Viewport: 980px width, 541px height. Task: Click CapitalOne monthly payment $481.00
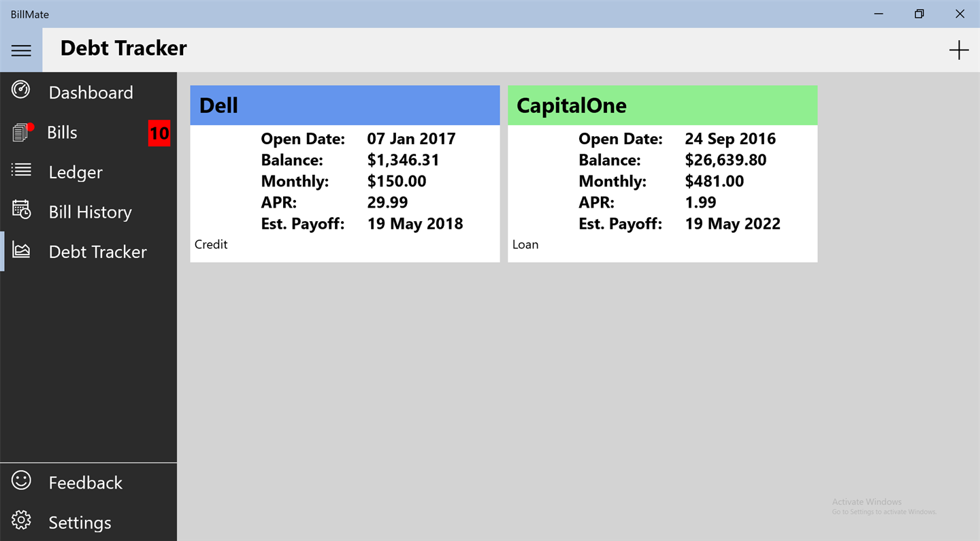click(x=714, y=181)
